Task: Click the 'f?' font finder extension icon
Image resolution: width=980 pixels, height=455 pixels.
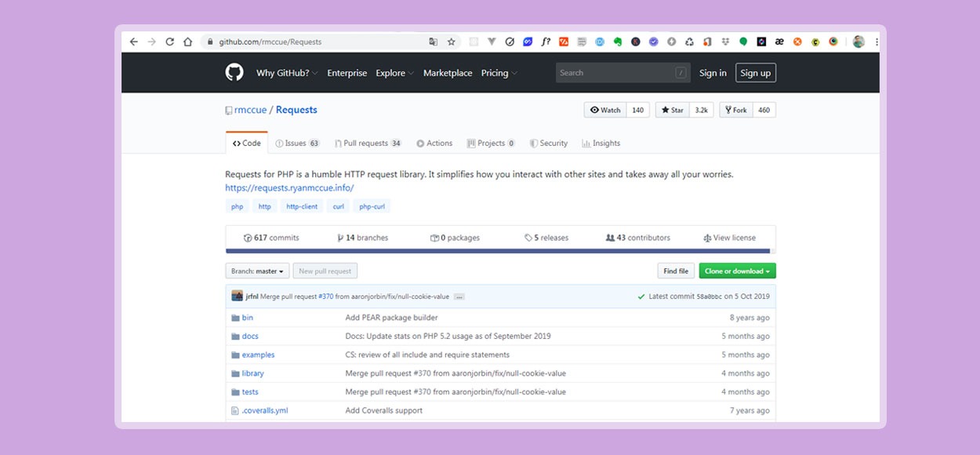Action: 546,42
